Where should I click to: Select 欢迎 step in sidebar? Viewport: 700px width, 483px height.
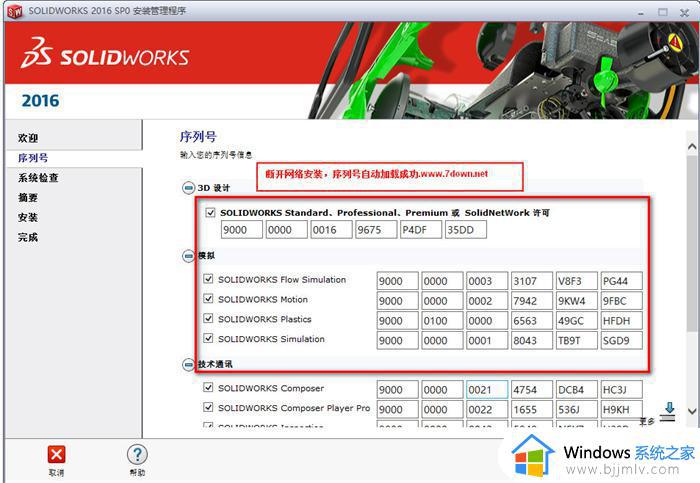28,138
